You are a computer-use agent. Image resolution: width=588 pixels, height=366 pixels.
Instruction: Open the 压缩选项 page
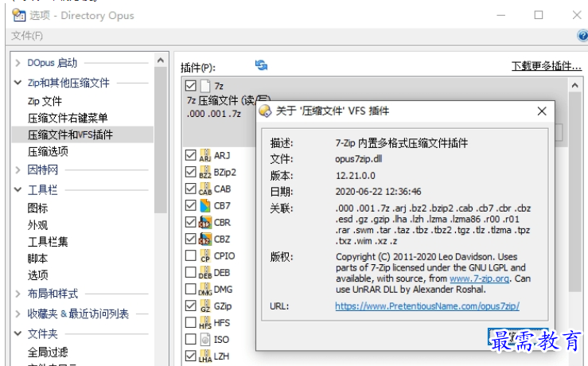[x=48, y=151]
